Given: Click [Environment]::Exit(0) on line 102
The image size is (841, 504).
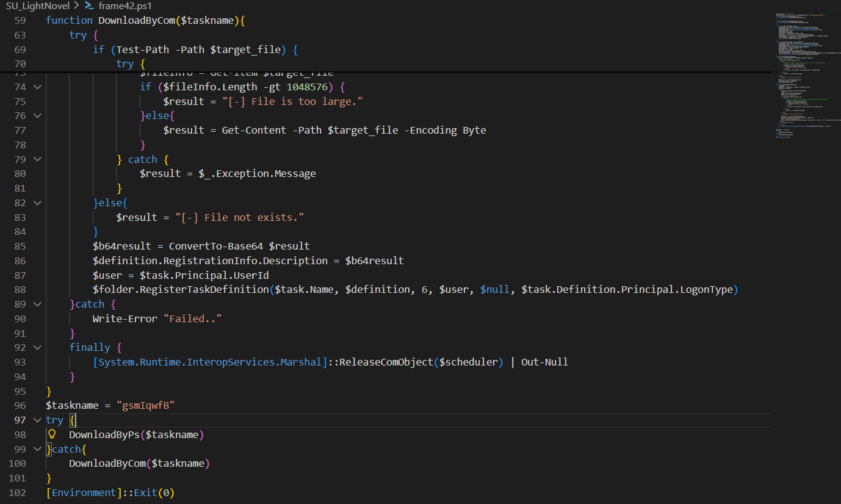Looking at the screenshot, I should coord(110,492).
